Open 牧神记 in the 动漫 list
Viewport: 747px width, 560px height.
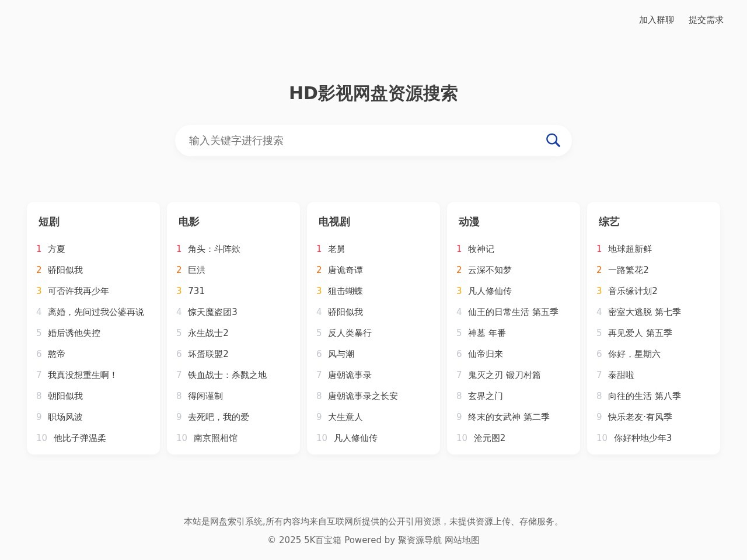(x=481, y=249)
